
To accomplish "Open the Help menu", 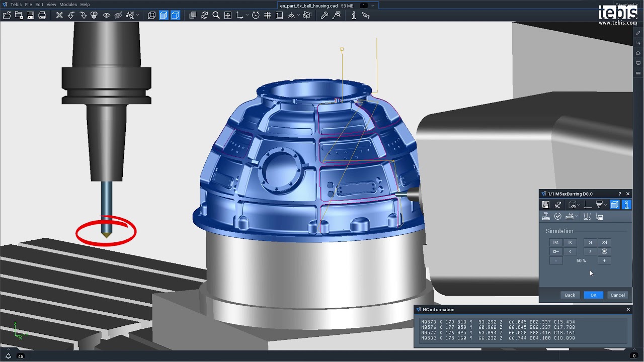I will tap(85, 5).
